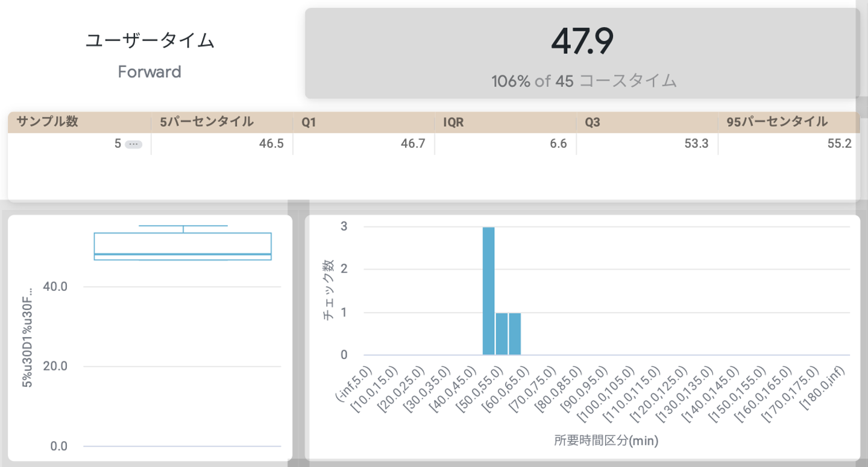The height and width of the screenshot is (467, 868).
Task: Click the box plot's upper whisker cap
Action: (x=183, y=226)
